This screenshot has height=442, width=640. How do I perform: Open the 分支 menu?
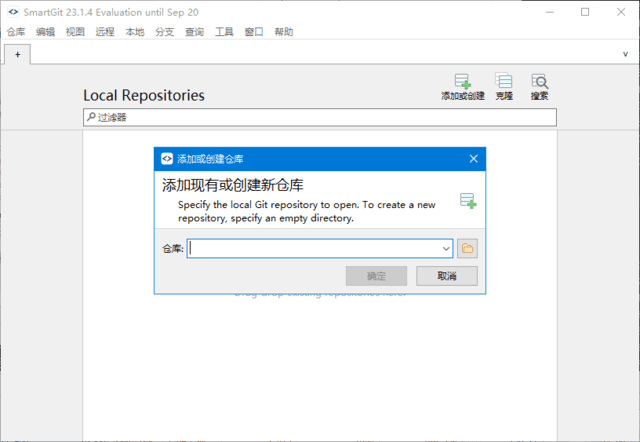(x=164, y=32)
